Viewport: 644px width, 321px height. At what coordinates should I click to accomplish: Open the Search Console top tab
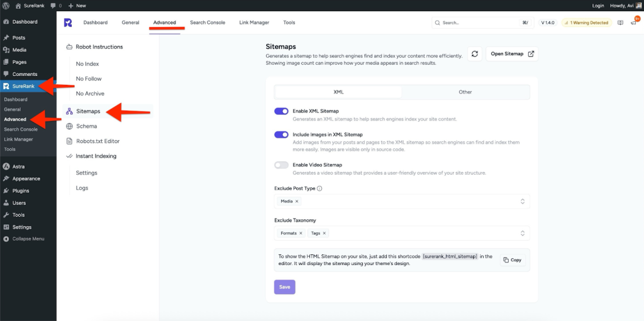tap(208, 23)
